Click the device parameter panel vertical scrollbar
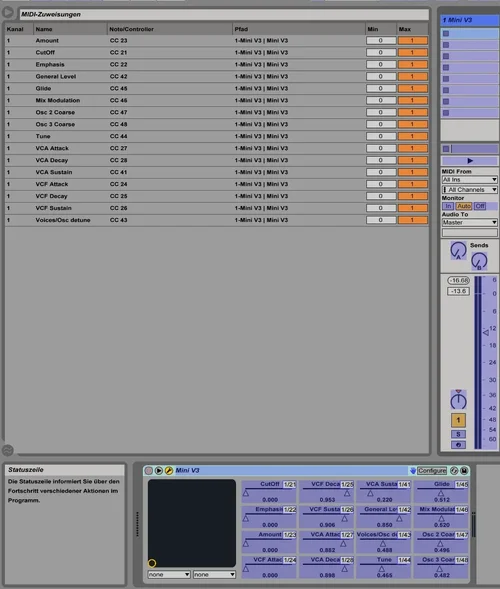Screen dimensions: 500x589 [473, 525]
